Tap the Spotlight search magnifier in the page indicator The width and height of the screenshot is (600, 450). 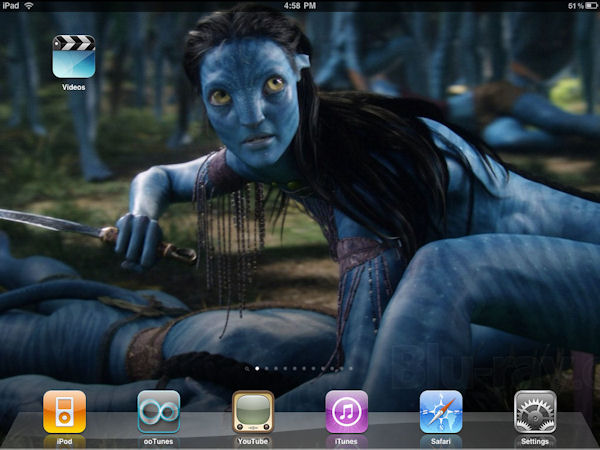pos(248,369)
